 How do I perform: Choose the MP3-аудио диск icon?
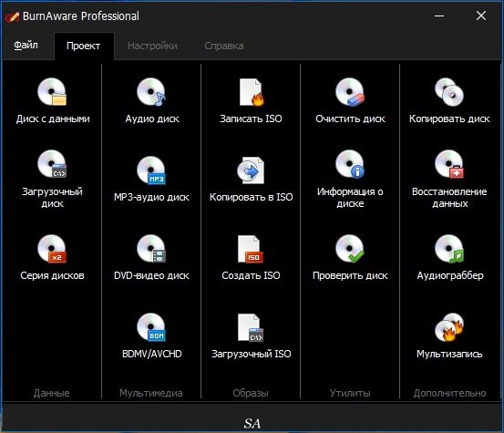[151, 170]
